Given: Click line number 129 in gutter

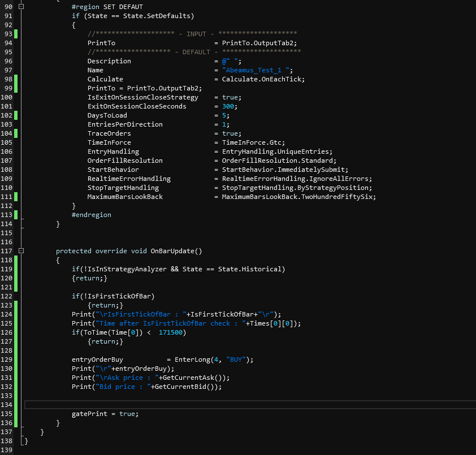Looking at the screenshot, I should [7, 359].
